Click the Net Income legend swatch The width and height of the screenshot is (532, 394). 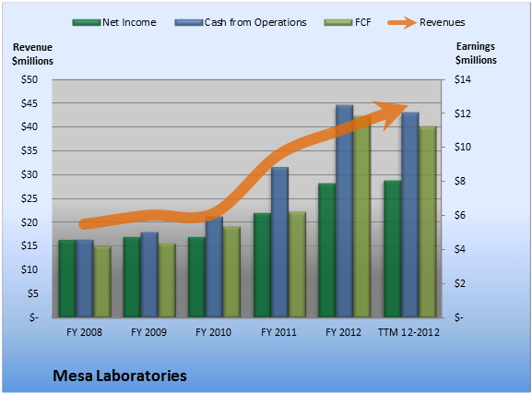pyautogui.click(x=87, y=23)
